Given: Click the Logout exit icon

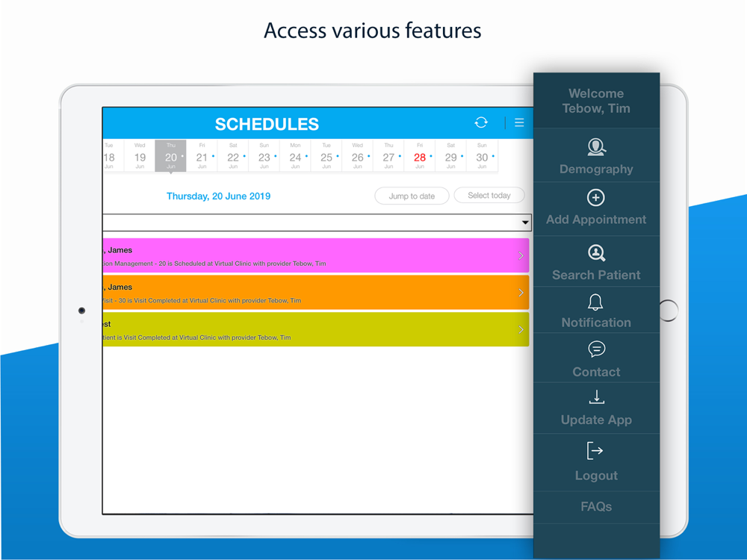Looking at the screenshot, I should (x=595, y=450).
